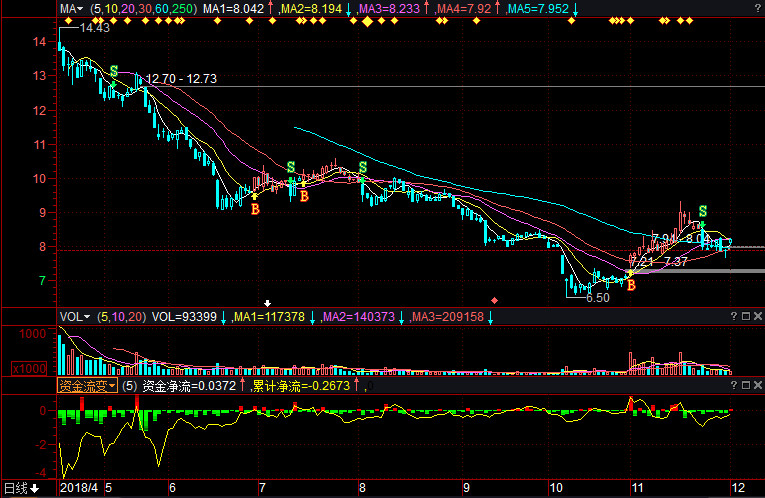Image resolution: width=765 pixels, height=498 pixels.
Task: Expand the 资金流变 indicator selector
Action: coord(87,385)
